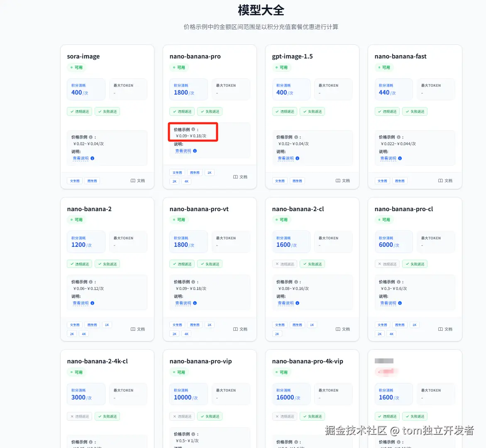This screenshot has width=486, height=448.
Task: Select the 1K tag on nano-banana-pro
Action: click(210, 173)
